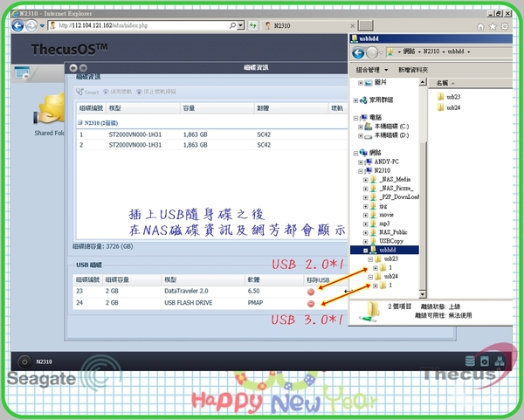This screenshot has height=420, width=524.
Task: Click the Smart toolbar button
Action: 87,92
